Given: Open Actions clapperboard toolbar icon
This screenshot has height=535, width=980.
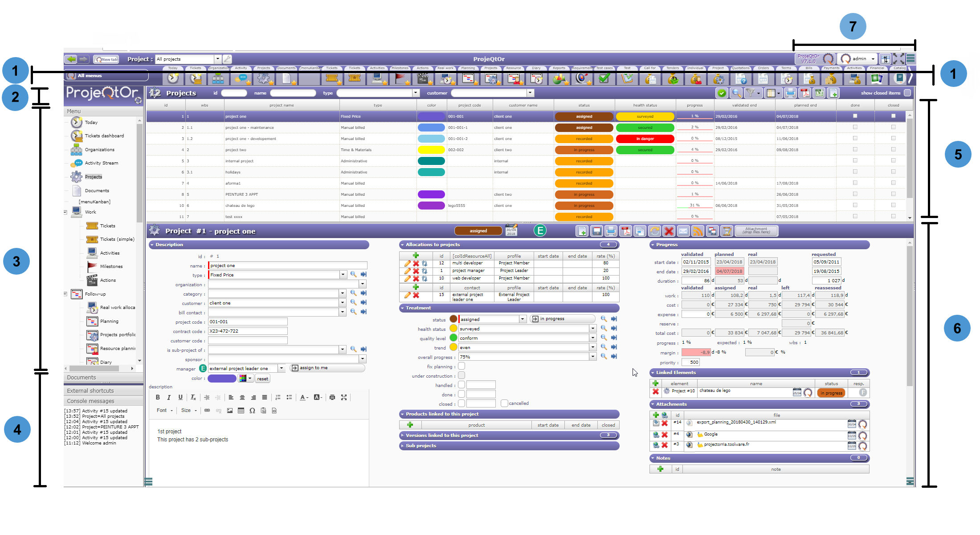Looking at the screenshot, I should point(423,79).
